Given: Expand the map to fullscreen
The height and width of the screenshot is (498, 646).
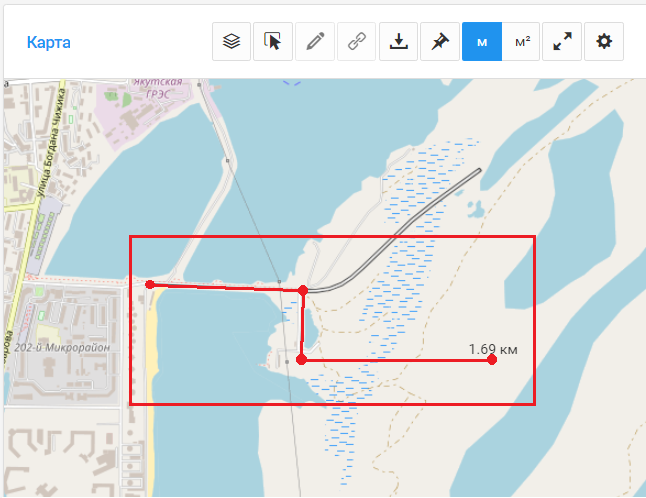Looking at the screenshot, I should point(563,42).
